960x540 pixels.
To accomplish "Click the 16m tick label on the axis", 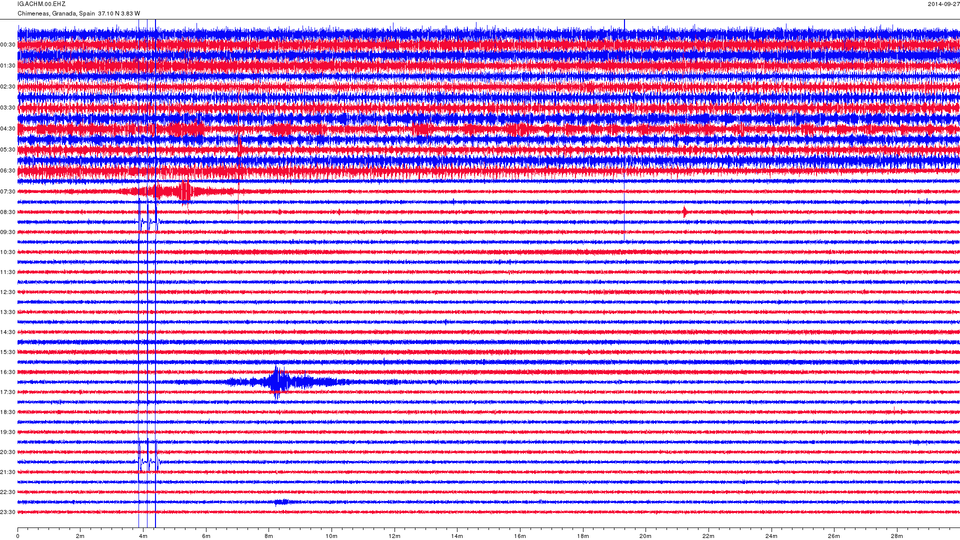I will (x=520, y=536).
